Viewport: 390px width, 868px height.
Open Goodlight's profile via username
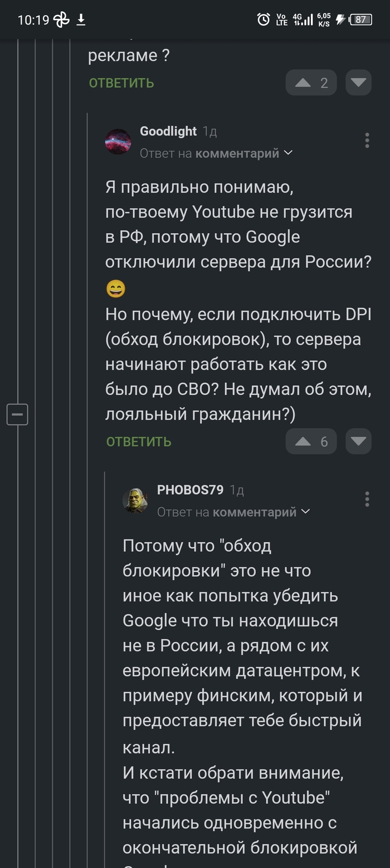click(x=168, y=132)
